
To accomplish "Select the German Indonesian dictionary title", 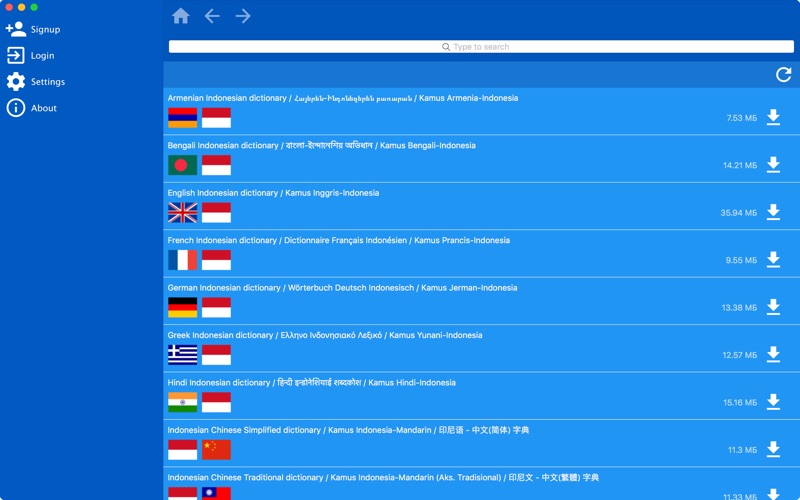I will [342, 288].
